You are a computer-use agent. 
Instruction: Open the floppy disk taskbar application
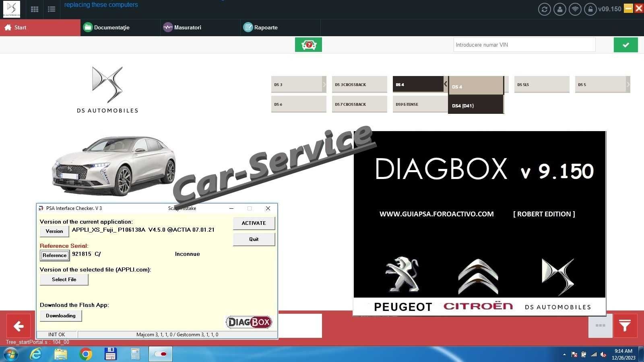(110, 354)
